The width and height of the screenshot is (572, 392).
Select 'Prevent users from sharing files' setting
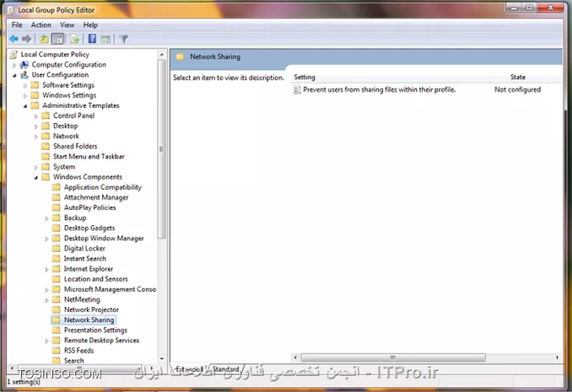pos(379,89)
